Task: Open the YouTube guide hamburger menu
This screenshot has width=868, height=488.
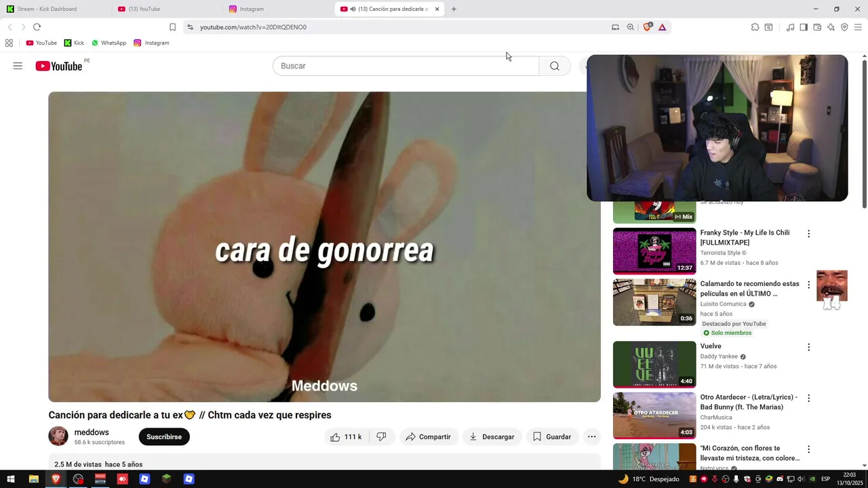Action: pos(18,66)
